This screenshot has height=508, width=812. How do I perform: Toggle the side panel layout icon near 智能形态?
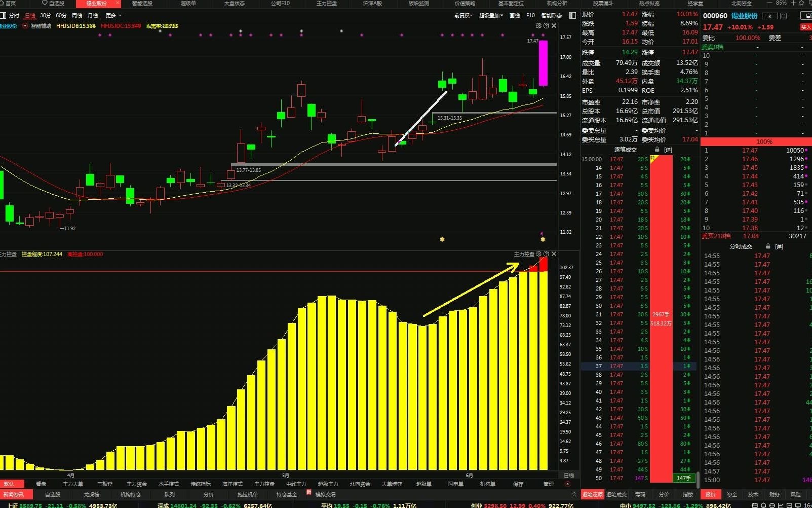[x=572, y=16]
